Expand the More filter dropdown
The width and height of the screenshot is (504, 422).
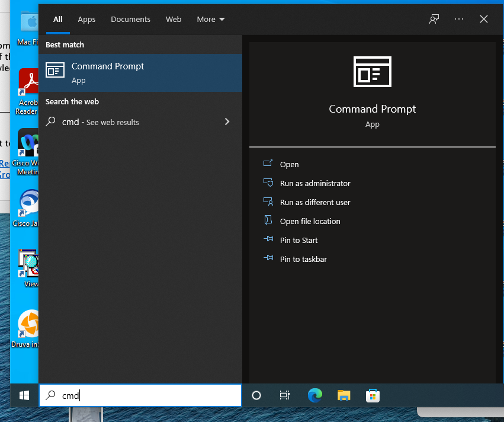pos(211,20)
